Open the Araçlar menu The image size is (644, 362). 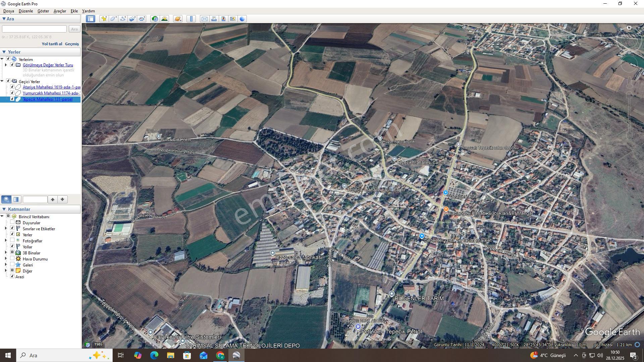60,11
